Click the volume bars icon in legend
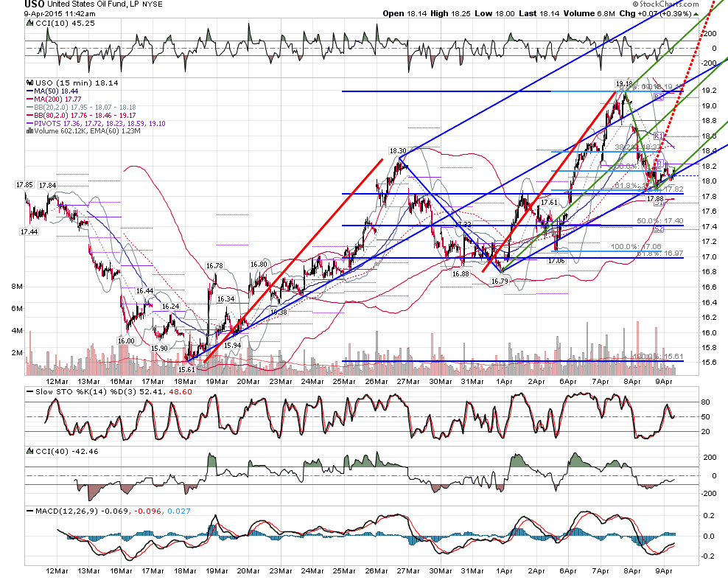Viewport: 728px width, 580px height. [x=29, y=131]
